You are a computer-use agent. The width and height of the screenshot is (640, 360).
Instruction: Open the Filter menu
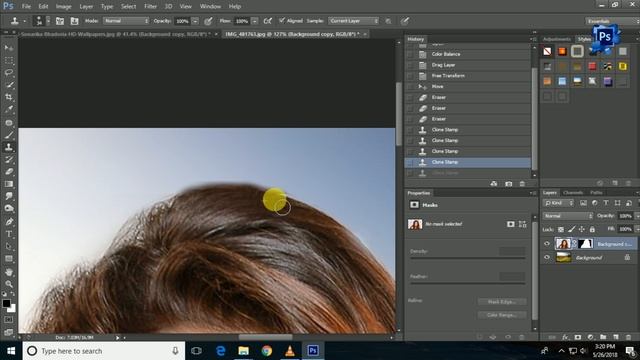pyautogui.click(x=150, y=7)
